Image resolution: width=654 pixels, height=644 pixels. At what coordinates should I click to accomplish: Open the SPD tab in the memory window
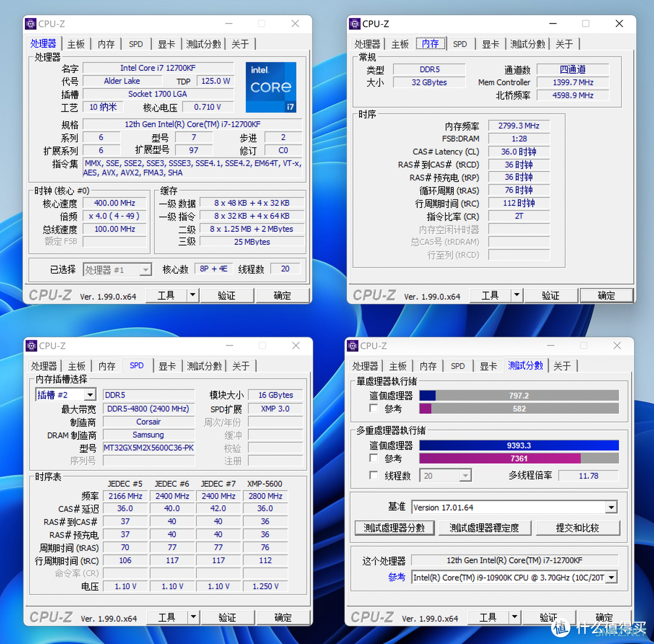460,44
